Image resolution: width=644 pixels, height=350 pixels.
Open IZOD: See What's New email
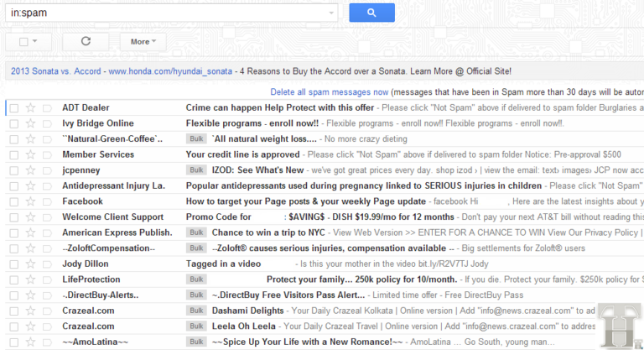(x=257, y=170)
